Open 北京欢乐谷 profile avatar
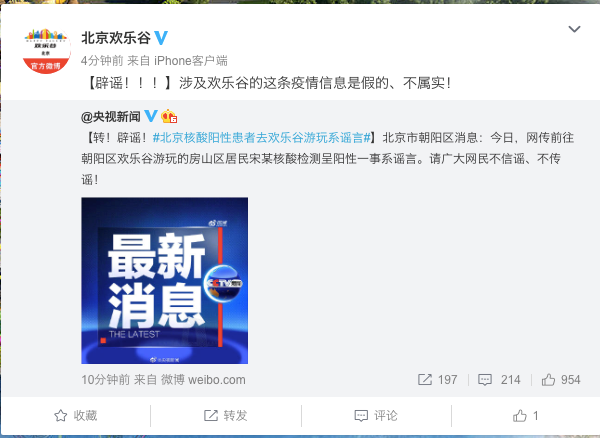The height and width of the screenshot is (438, 600). coord(46,50)
